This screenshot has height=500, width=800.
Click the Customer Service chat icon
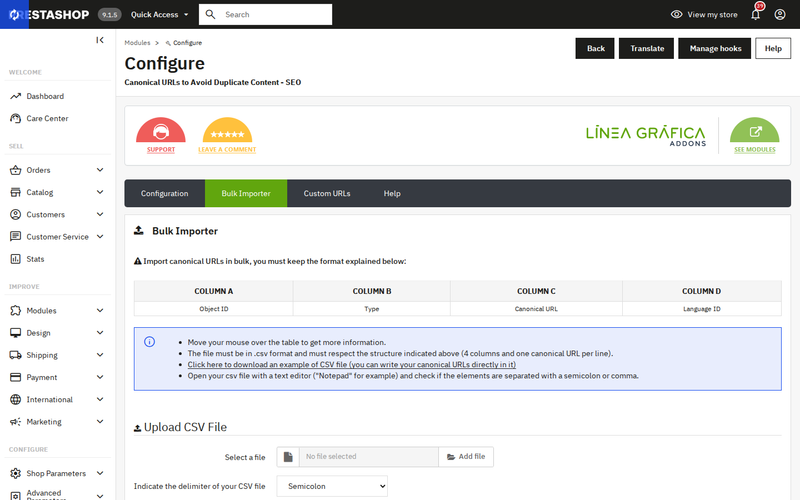(x=15, y=237)
